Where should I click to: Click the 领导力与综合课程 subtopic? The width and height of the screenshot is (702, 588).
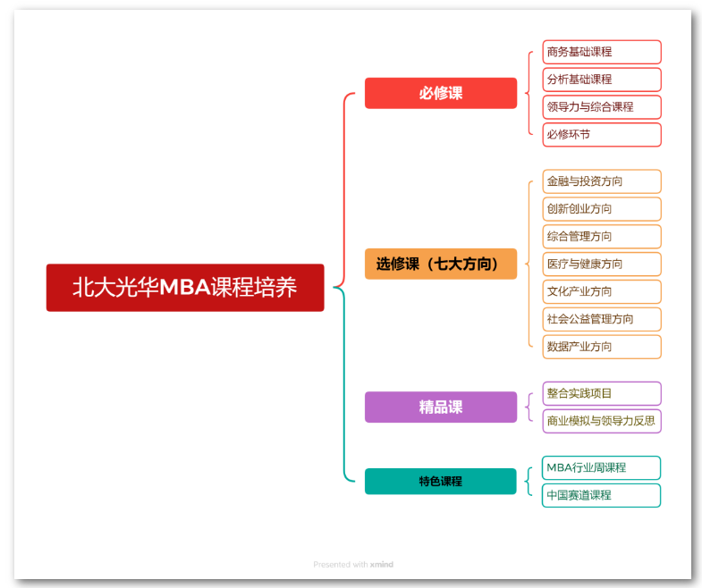pos(602,107)
